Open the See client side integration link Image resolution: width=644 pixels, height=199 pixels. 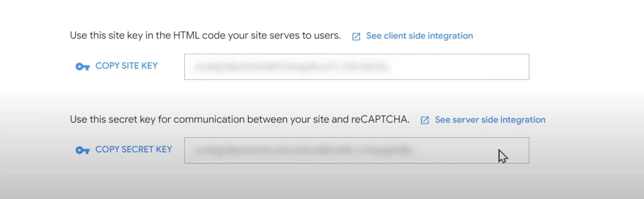coord(419,36)
